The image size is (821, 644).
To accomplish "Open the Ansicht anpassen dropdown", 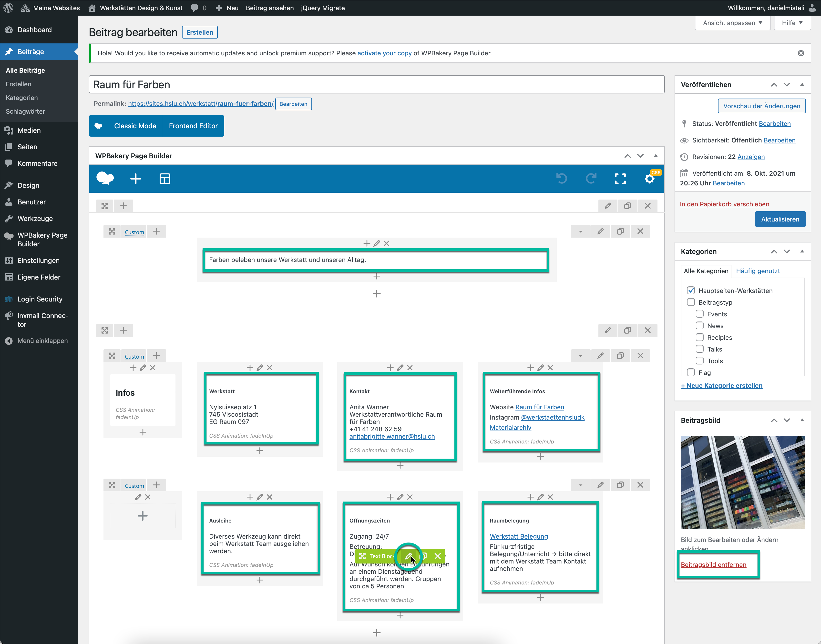I will [x=732, y=23].
